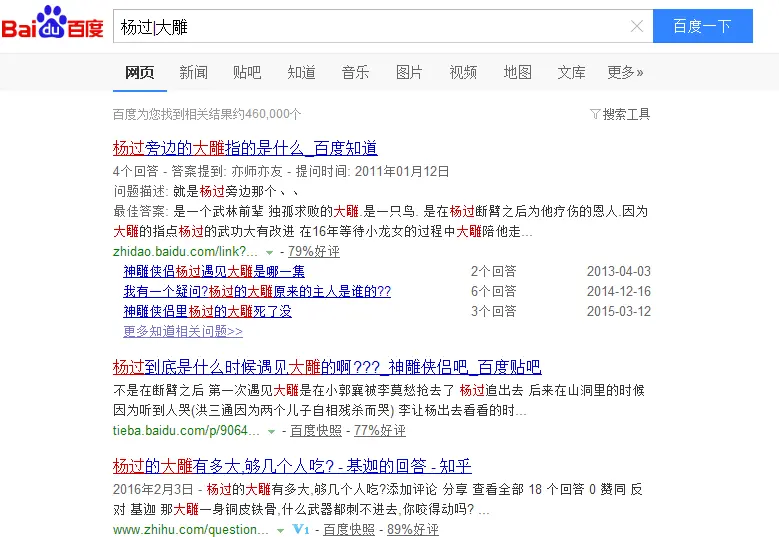Click the www.zhihu.com/question... URL text
The image size is (779, 537).
pos(191,530)
